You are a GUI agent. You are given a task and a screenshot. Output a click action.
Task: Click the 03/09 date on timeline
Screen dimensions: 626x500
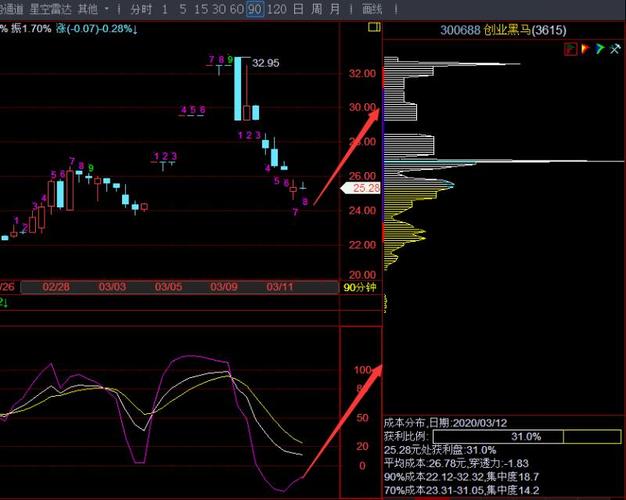click(x=224, y=287)
